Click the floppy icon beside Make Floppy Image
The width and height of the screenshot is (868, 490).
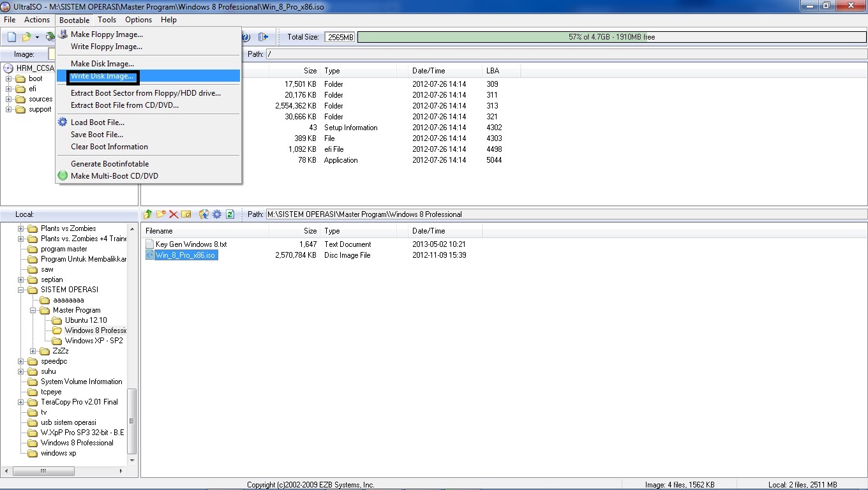pyautogui.click(x=63, y=34)
